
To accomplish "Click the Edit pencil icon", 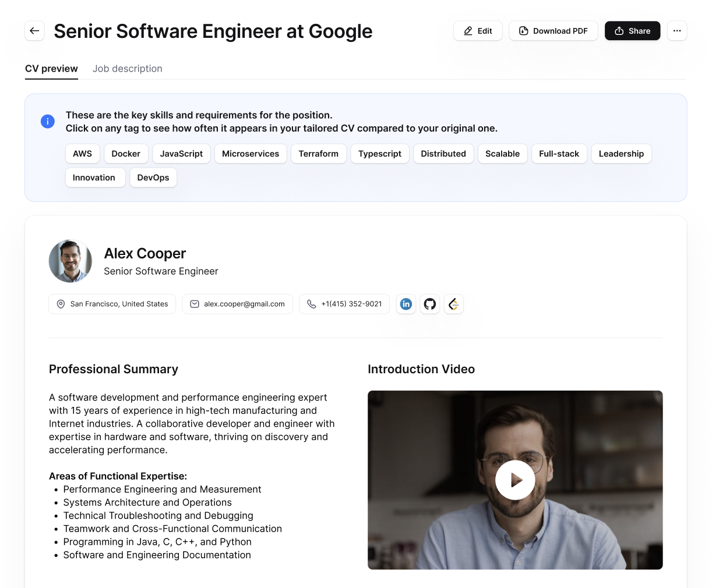I will click(x=468, y=30).
